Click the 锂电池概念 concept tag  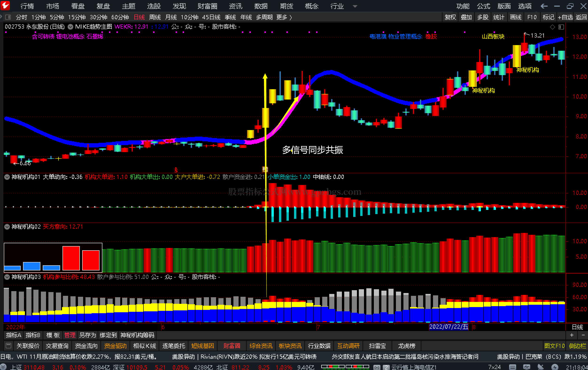coord(71,37)
